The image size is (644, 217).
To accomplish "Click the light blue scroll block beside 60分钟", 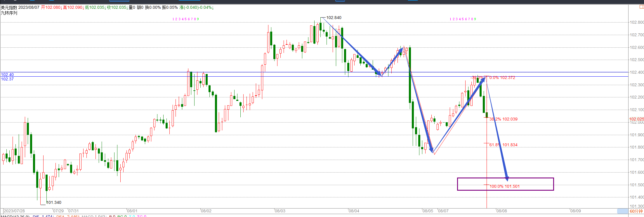I will (x=622, y=211).
